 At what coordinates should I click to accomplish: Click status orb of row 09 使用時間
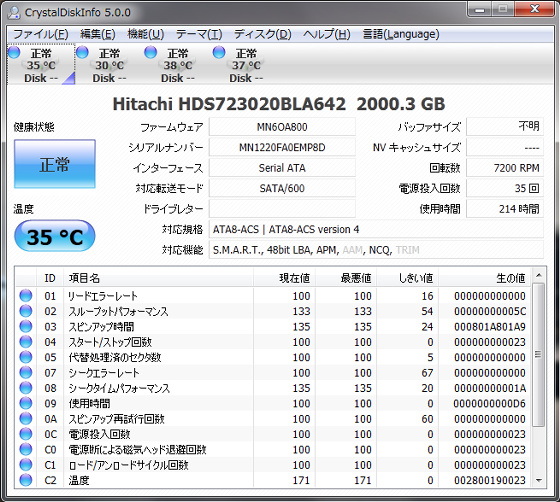coord(26,403)
